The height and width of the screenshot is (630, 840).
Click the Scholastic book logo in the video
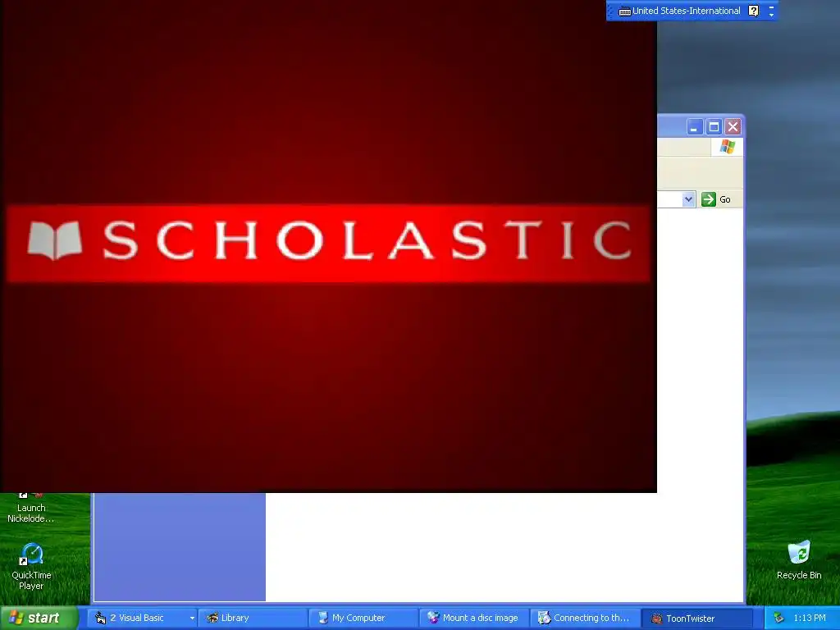[55, 240]
